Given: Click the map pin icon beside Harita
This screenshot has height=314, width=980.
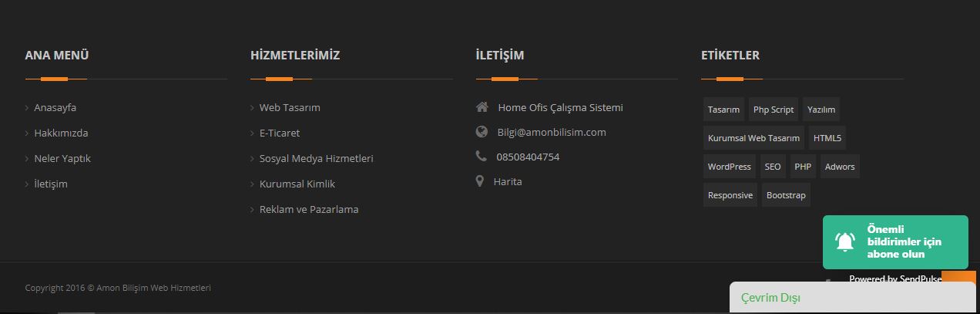Looking at the screenshot, I should coord(479,181).
